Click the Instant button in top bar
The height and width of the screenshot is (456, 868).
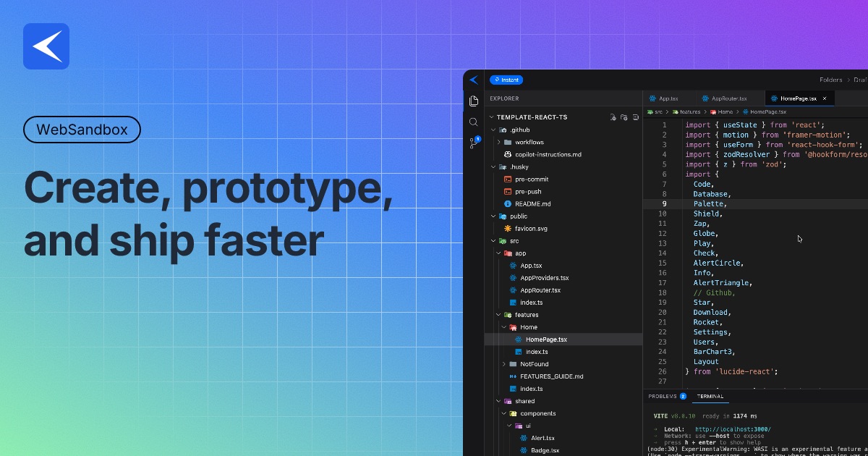(x=506, y=80)
